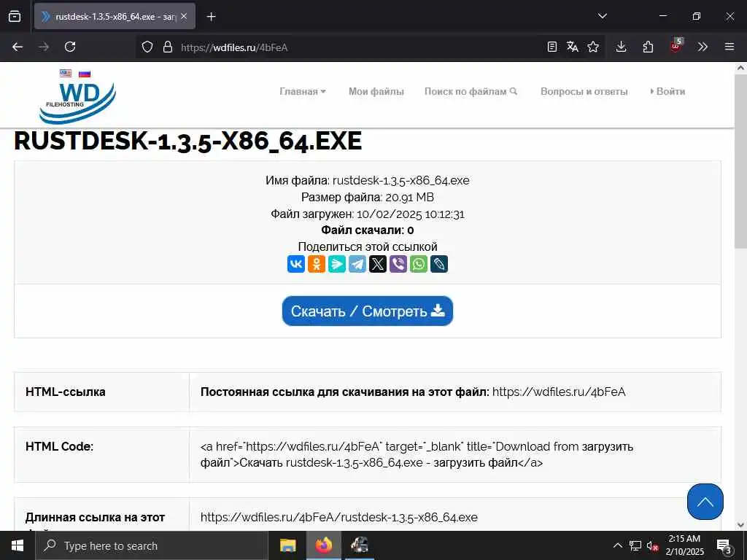Open a new tab with plus
The image size is (747, 560).
pyautogui.click(x=211, y=17)
